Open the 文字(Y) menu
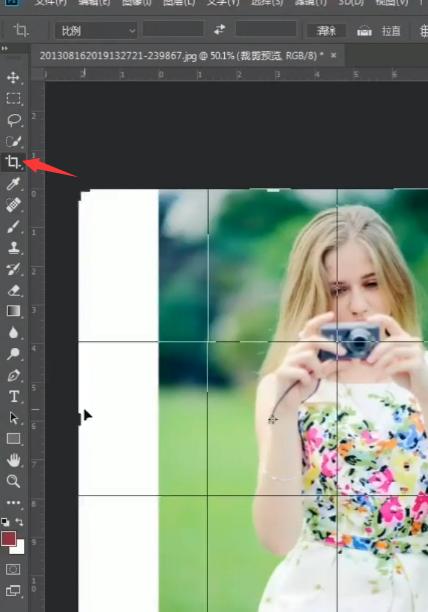Viewport: 428px width, 612px height. pyautogui.click(x=223, y=3)
